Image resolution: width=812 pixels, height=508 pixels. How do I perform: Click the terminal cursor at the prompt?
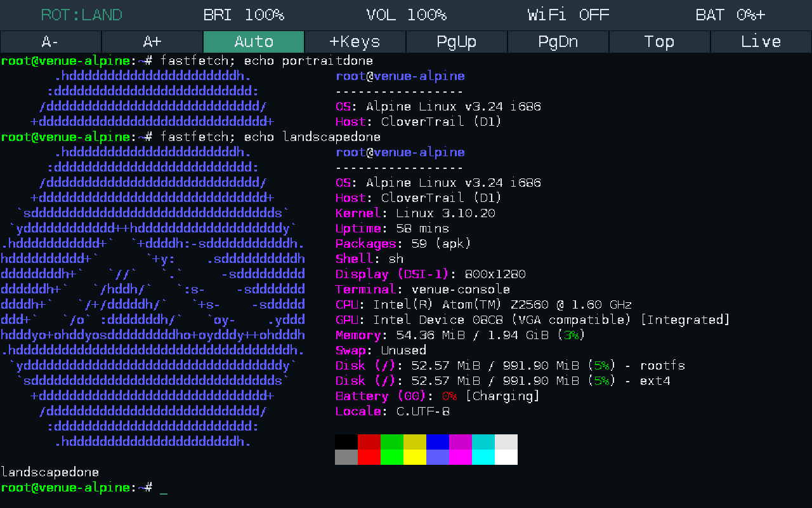164,488
